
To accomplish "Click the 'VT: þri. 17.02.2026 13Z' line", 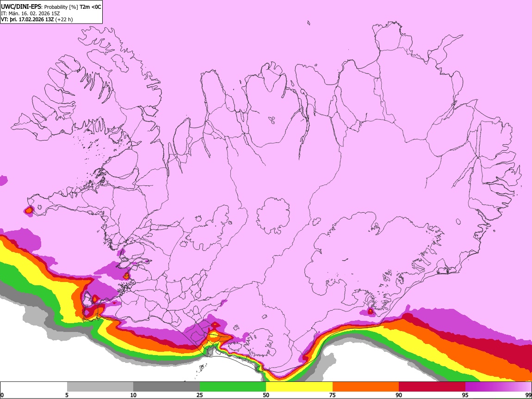I will coord(27,19).
